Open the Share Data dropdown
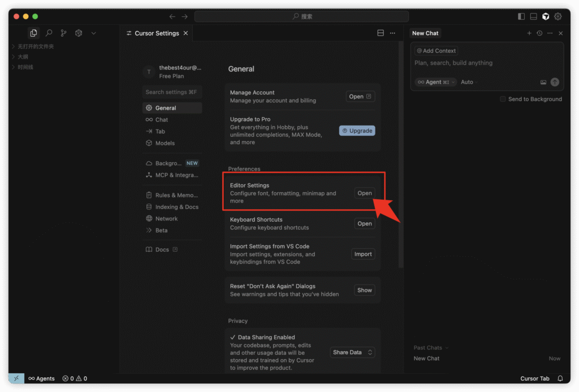Screen dimensions: 579x392 point(352,352)
